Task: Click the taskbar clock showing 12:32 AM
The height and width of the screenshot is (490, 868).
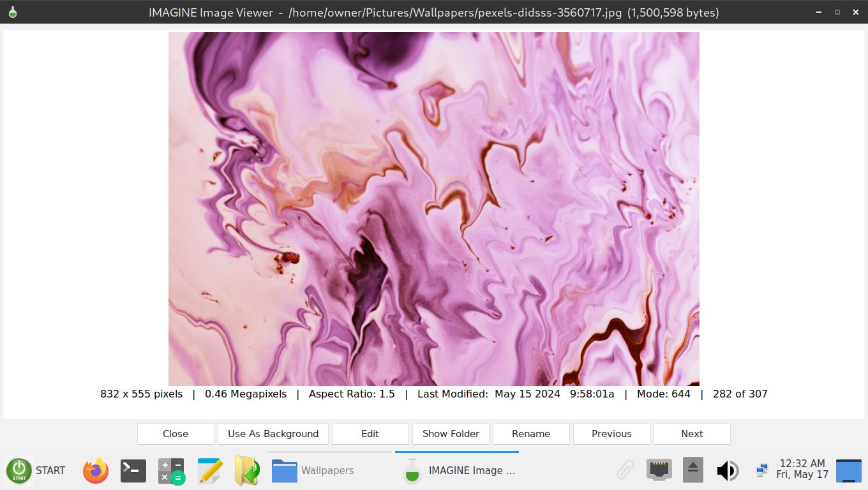Action: (802, 469)
